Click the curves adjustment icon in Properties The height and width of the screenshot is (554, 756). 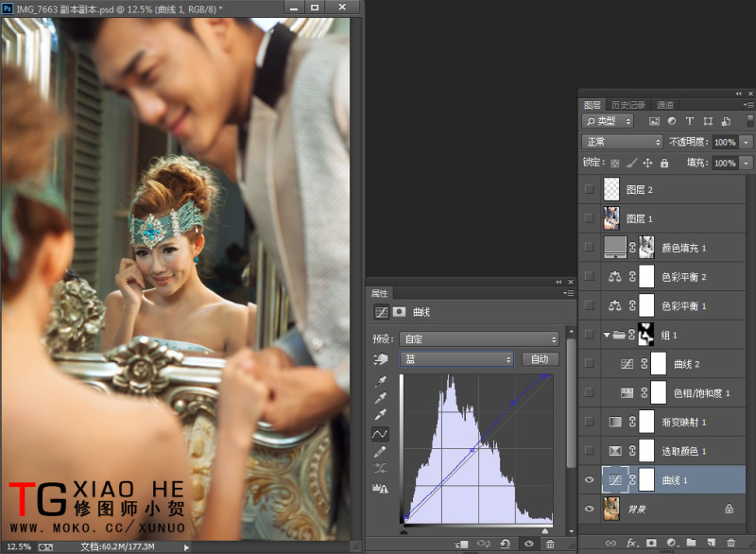382,312
